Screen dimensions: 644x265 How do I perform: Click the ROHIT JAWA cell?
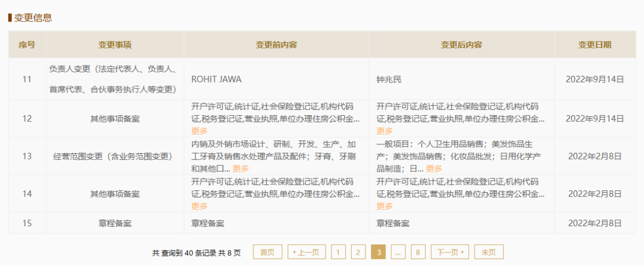click(x=216, y=79)
